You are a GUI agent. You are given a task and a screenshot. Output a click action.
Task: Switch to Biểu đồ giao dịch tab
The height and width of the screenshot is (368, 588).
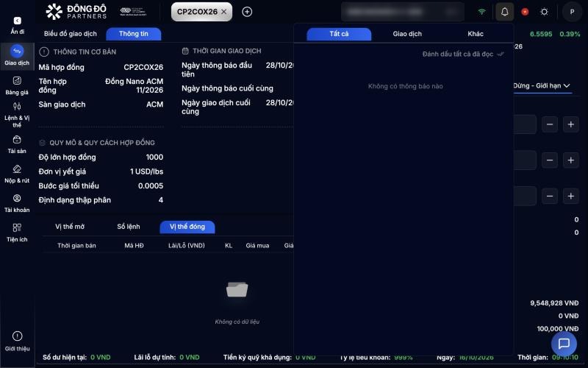70,34
